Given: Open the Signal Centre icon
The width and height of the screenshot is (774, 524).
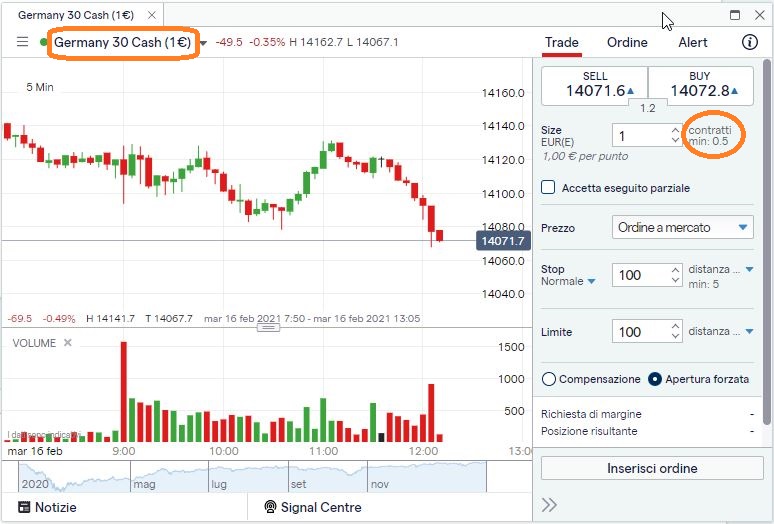Looking at the screenshot, I should pyautogui.click(x=270, y=507).
